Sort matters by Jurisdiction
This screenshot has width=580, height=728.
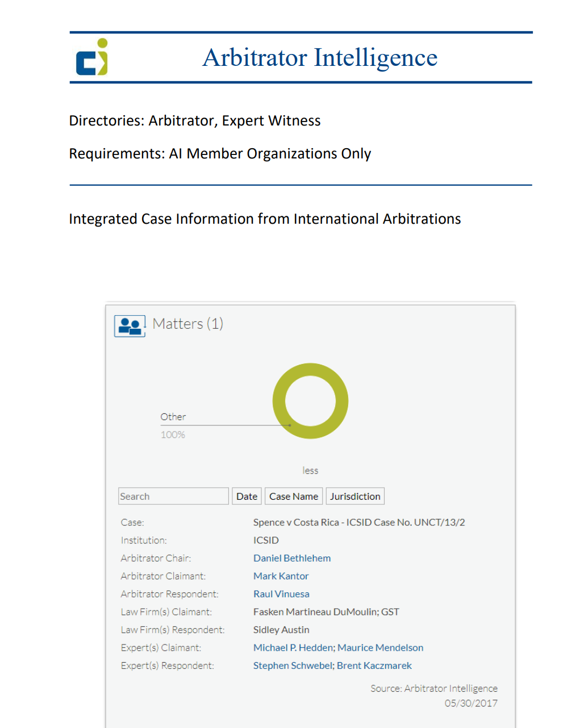355,496
